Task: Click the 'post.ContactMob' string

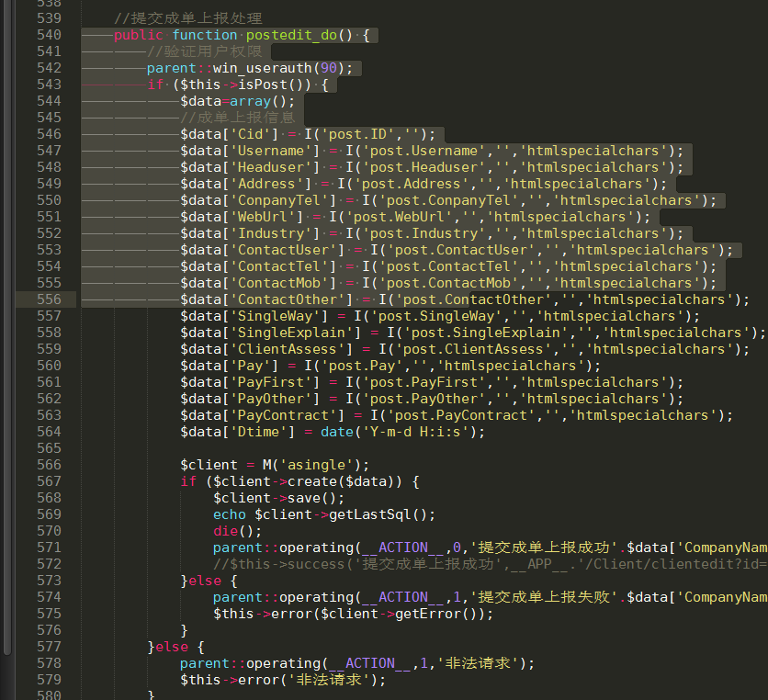Action: 448,283
